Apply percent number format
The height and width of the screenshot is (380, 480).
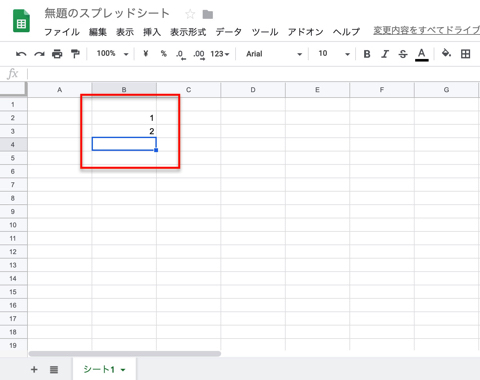tap(163, 53)
